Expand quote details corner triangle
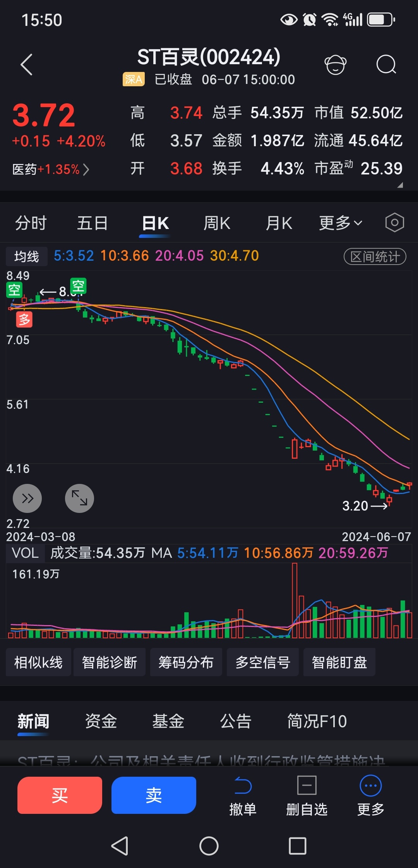Viewport: 418px width, 868px height. coord(400,185)
